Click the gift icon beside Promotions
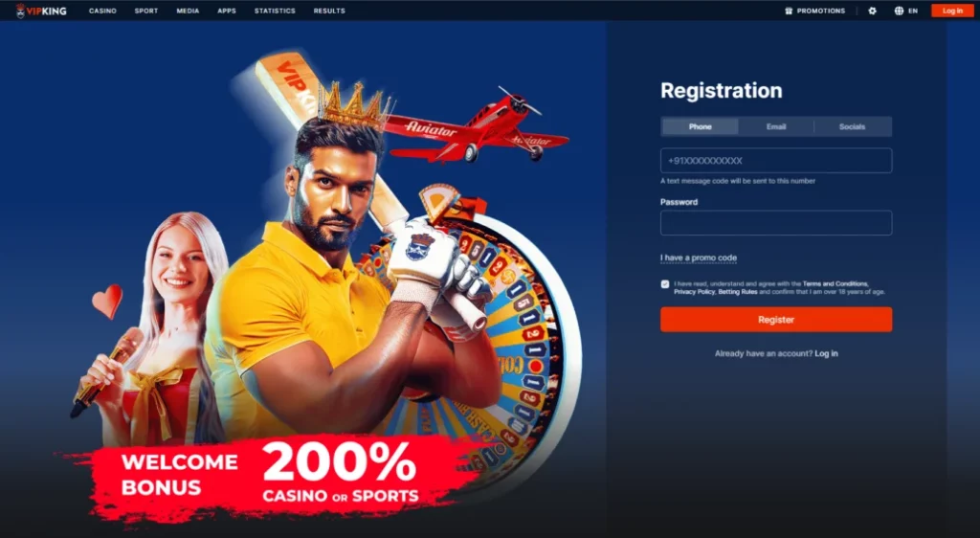980x538 pixels. [x=789, y=11]
